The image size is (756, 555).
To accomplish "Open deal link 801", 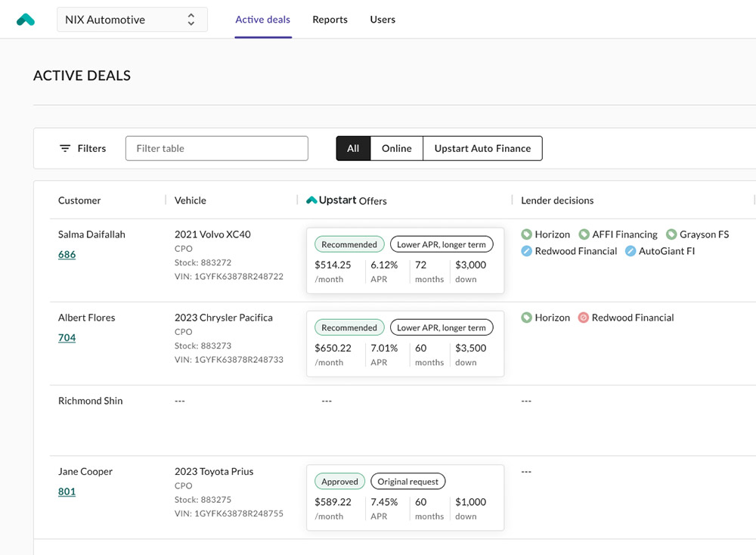I will (67, 491).
